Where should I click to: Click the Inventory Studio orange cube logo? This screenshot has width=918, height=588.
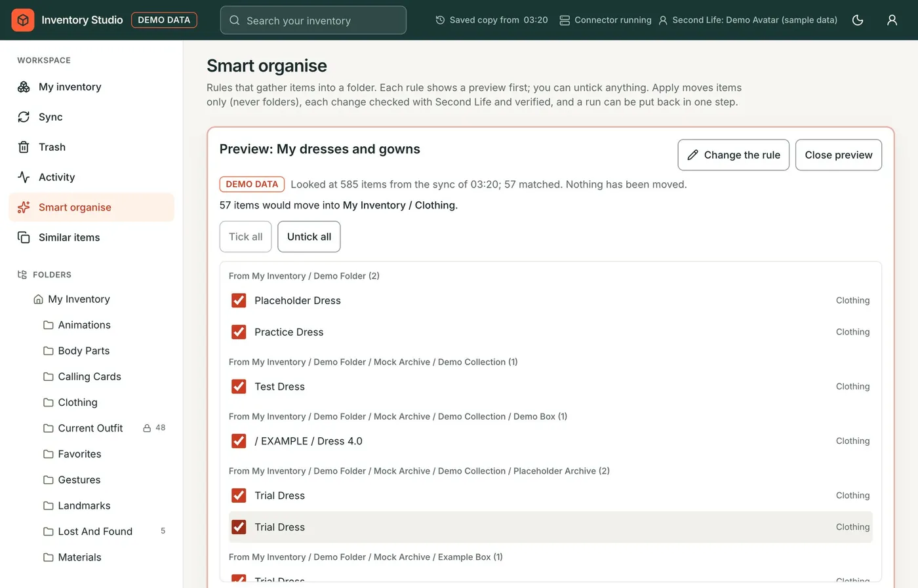click(23, 20)
